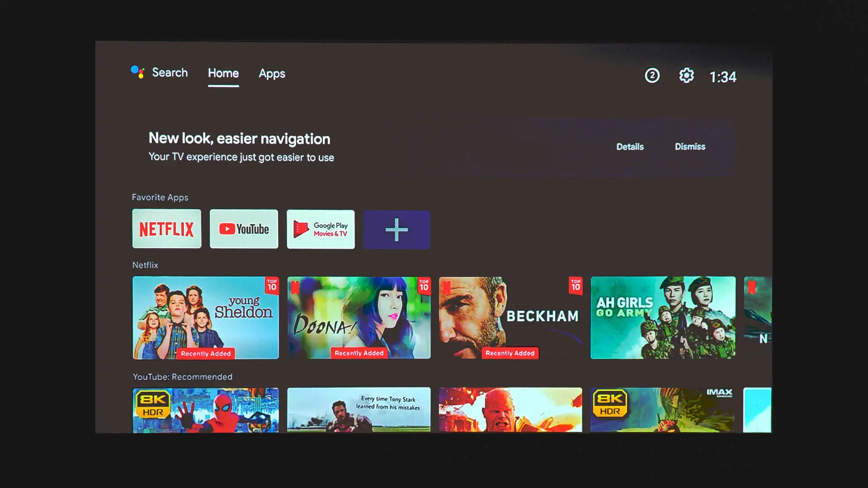The image size is (868, 488).
Task: Open Details for the new look banner
Action: [x=630, y=147]
